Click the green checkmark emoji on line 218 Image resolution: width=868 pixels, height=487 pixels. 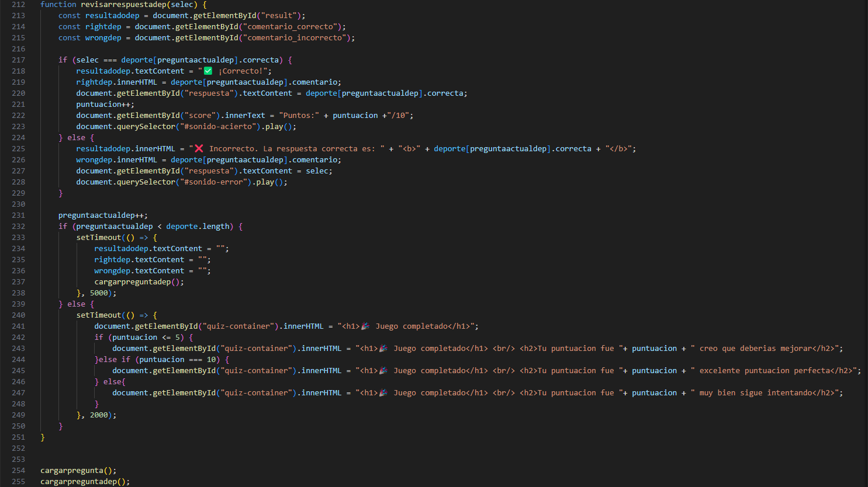208,71
